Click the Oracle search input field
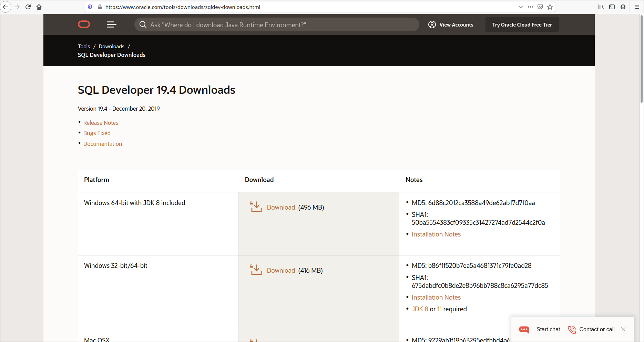Screen dimensions: 644x342 click(277, 24)
